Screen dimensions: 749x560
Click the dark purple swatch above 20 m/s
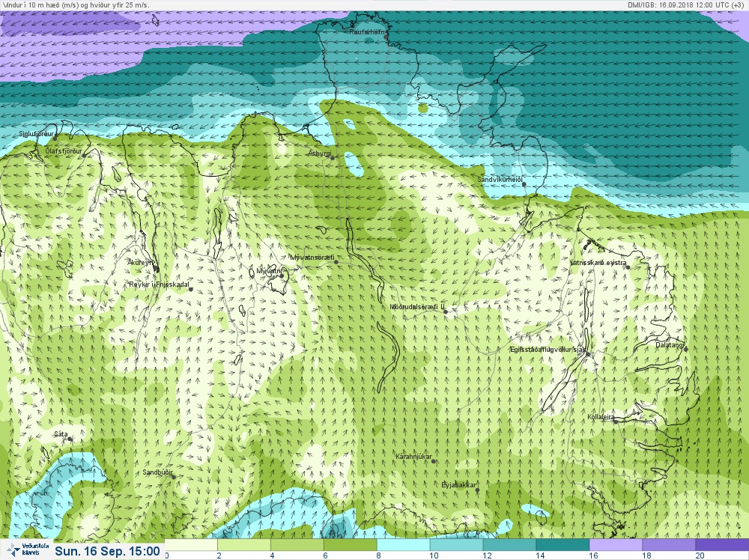(722, 545)
